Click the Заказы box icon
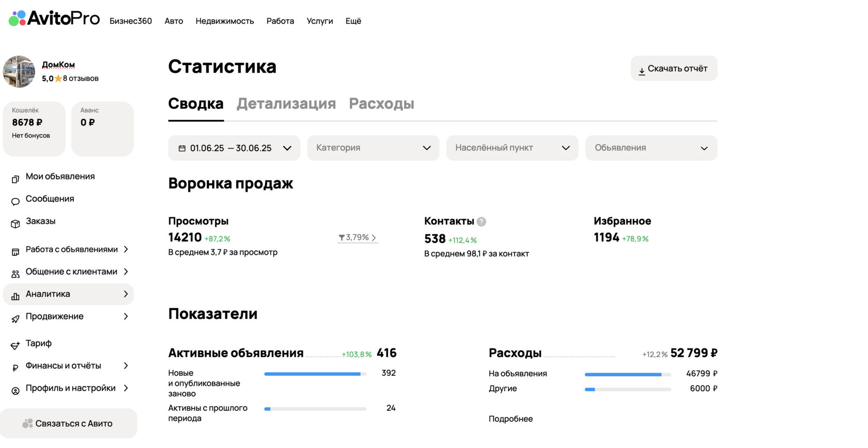868x448 pixels. tap(16, 223)
